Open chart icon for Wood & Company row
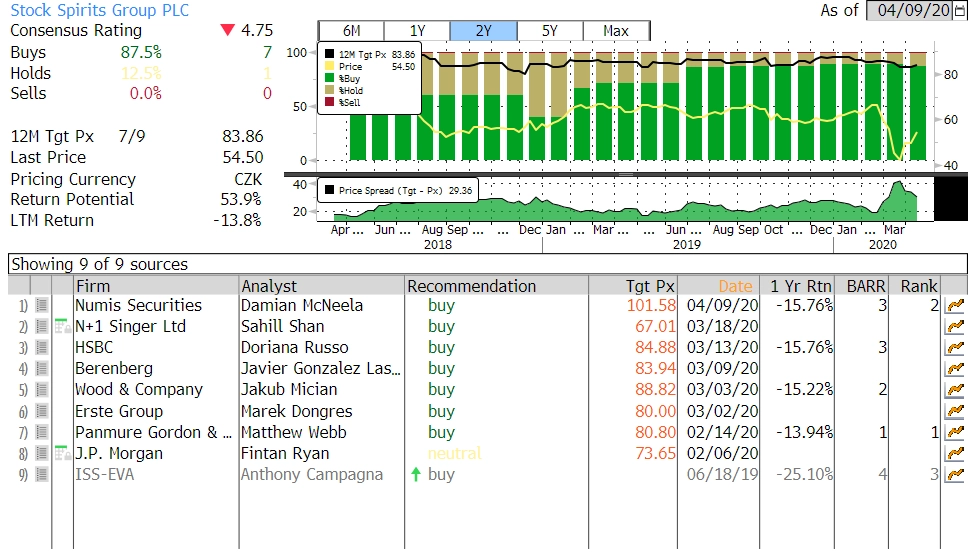The image size is (976, 555). [954, 390]
